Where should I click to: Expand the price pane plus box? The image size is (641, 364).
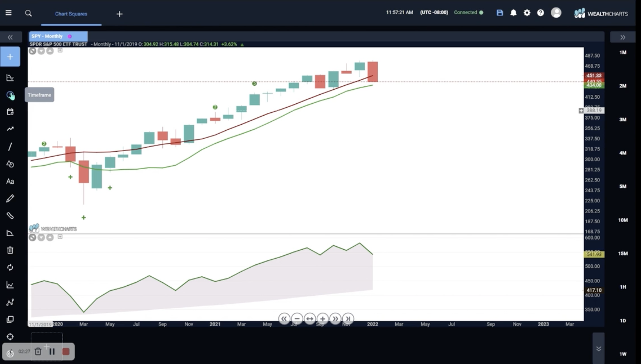[60, 50]
